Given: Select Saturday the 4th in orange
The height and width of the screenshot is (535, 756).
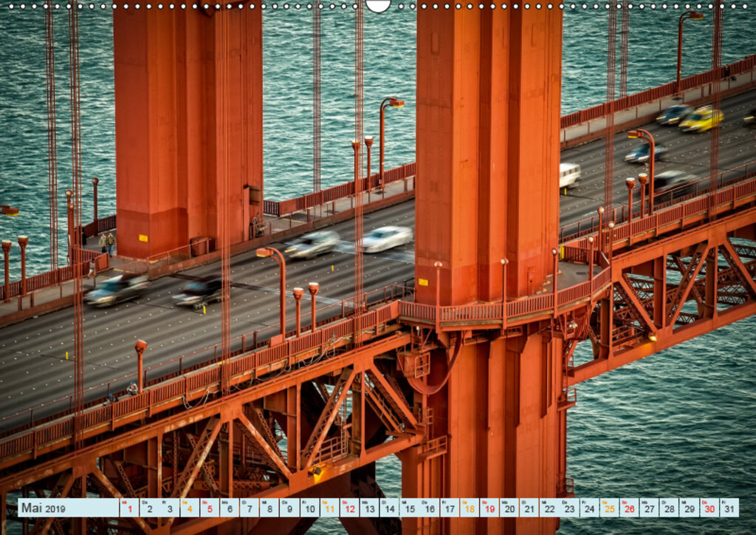Looking at the screenshot, I should pyautogui.click(x=190, y=508).
